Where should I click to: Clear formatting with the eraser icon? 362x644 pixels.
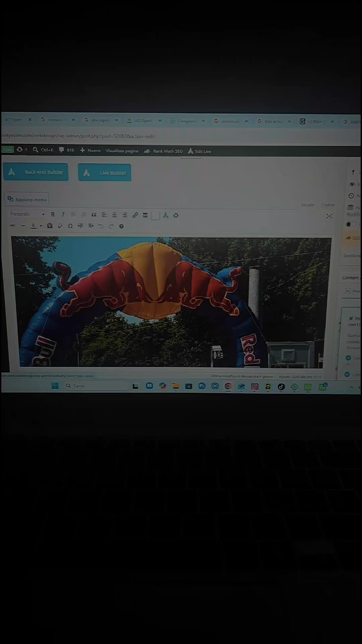(60, 226)
